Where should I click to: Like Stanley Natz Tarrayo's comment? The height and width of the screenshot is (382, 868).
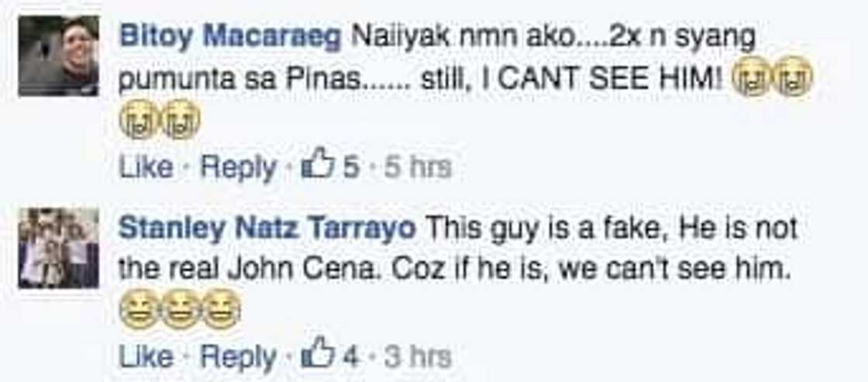pos(146,356)
